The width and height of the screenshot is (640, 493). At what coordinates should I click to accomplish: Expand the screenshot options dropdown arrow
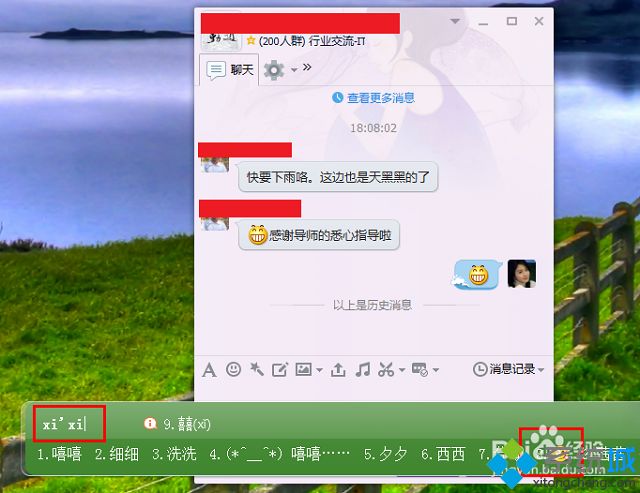[402, 370]
